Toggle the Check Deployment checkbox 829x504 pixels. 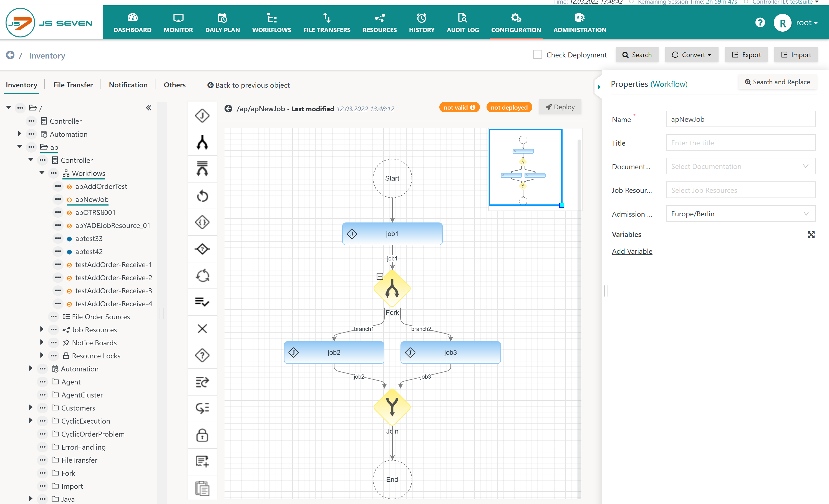[537, 54]
